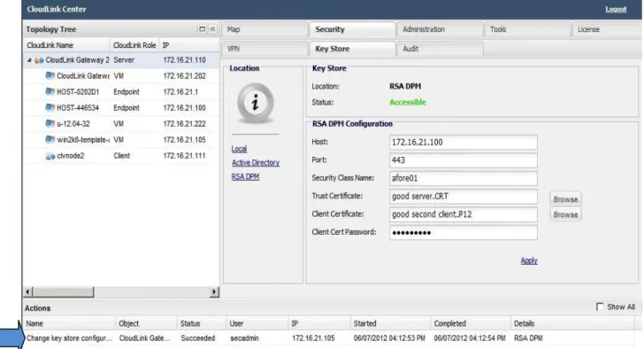Select the RSA DPM location link
The height and width of the screenshot is (349, 644).
(x=245, y=177)
